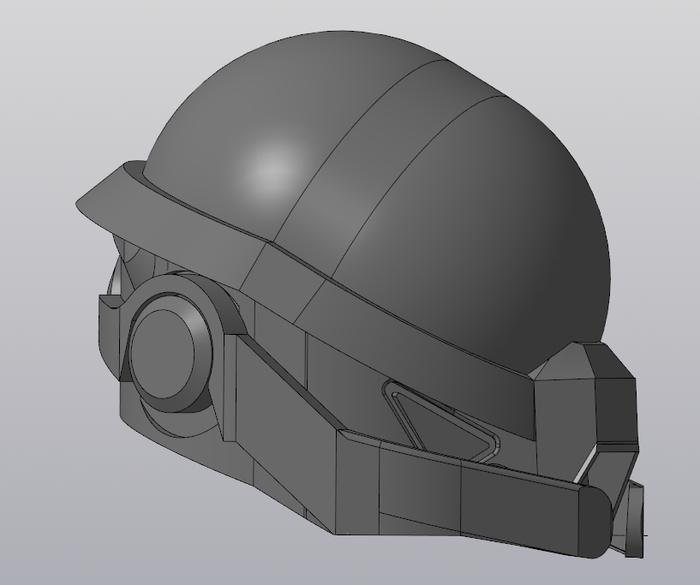This screenshot has height=585, width=700.
Task: Pick the front brim of the helmet
Action: tap(110, 200)
